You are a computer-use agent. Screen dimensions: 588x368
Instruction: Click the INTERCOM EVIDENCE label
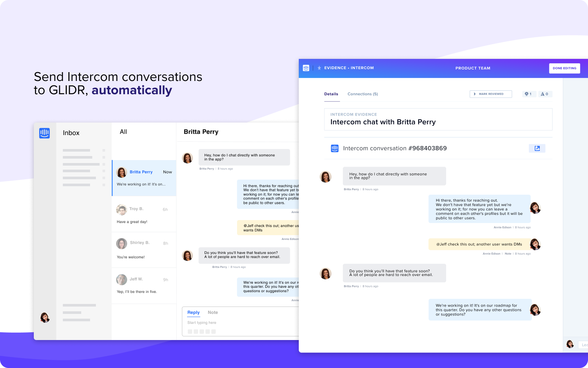(354, 115)
